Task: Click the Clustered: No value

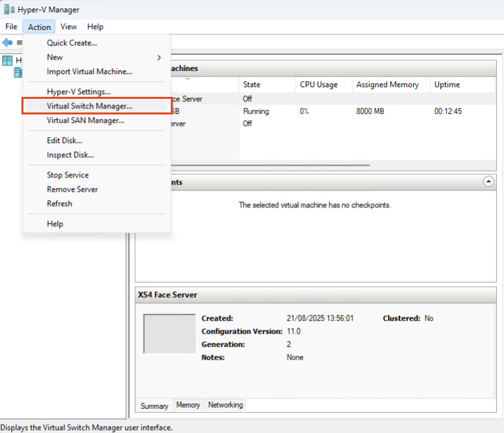Action: pos(429,318)
